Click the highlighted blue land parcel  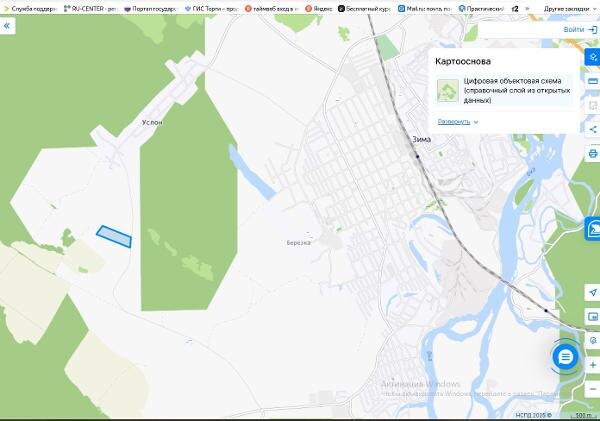(x=114, y=237)
